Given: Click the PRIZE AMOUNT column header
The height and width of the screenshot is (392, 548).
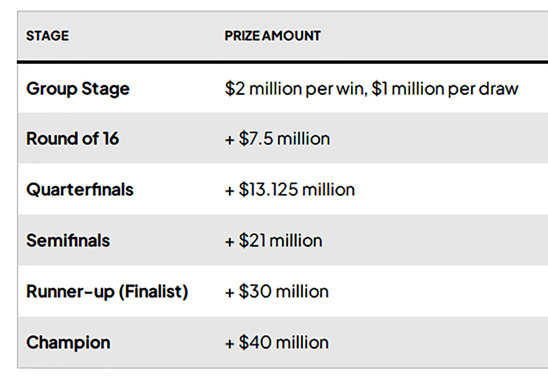Looking at the screenshot, I should point(272,36).
